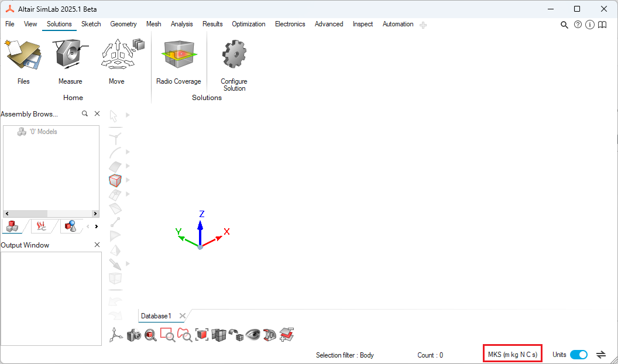Viewport: 618px width, 364px height.
Task: Pick the node-line selection filter icon
Action: 115,222
